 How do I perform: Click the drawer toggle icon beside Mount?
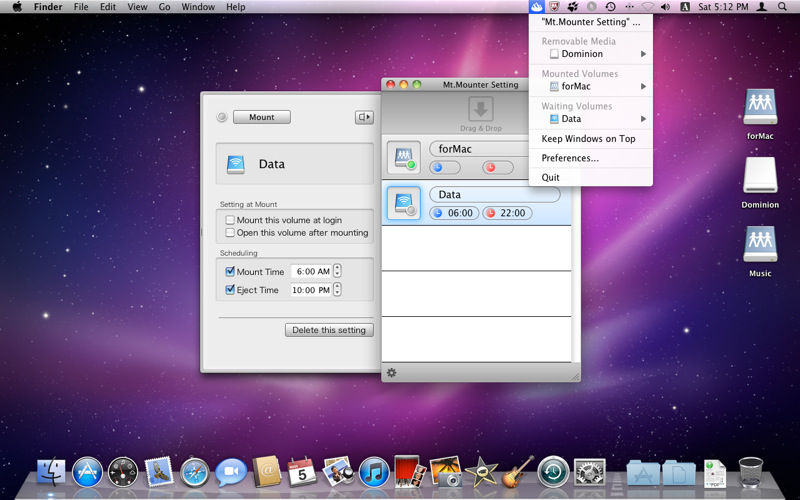tap(363, 117)
